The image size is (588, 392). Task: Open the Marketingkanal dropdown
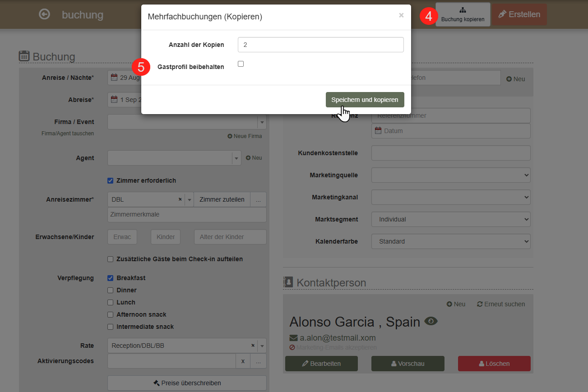point(451,197)
